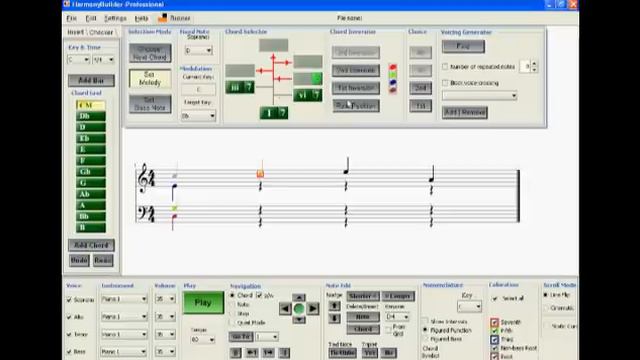Image resolution: width=640 pixels, height=360 pixels.
Task: Click the green Play button
Action: pyautogui.click(x=203, y=303)
